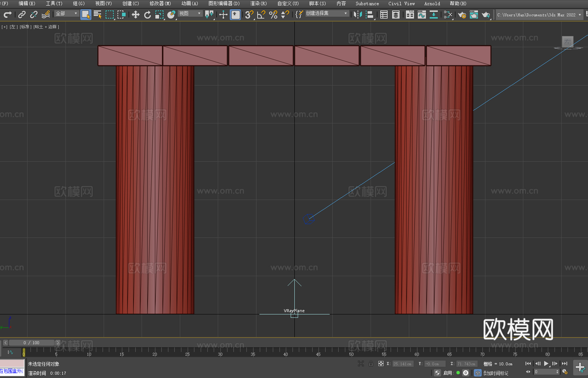Go to start frame

[528, 364]
